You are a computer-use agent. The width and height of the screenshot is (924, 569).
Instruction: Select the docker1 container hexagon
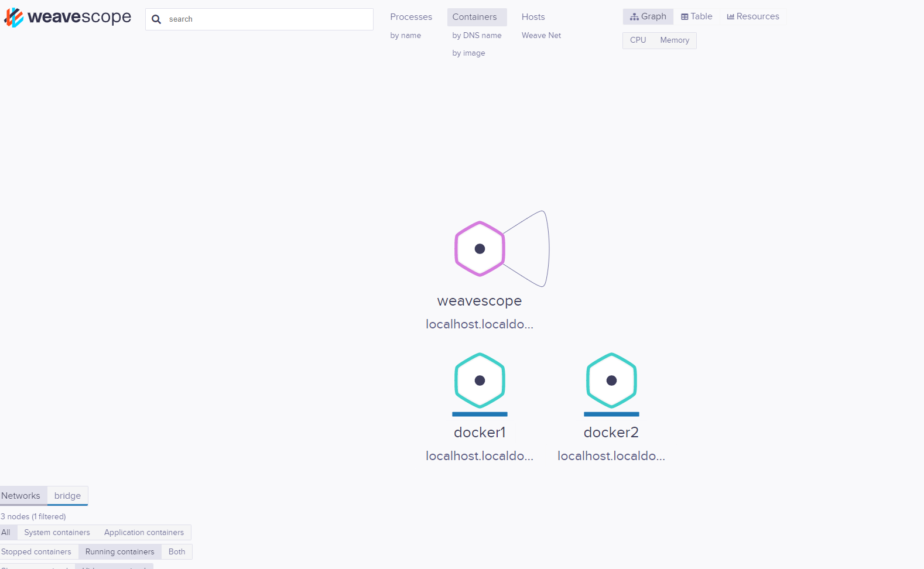tap(480, 381)
